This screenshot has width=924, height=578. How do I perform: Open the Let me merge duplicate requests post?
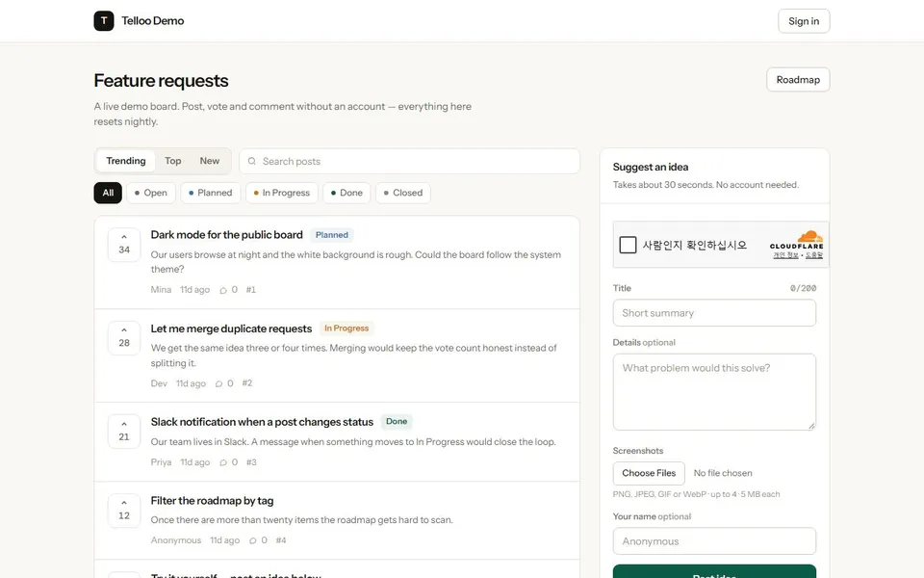coord(231,328)
